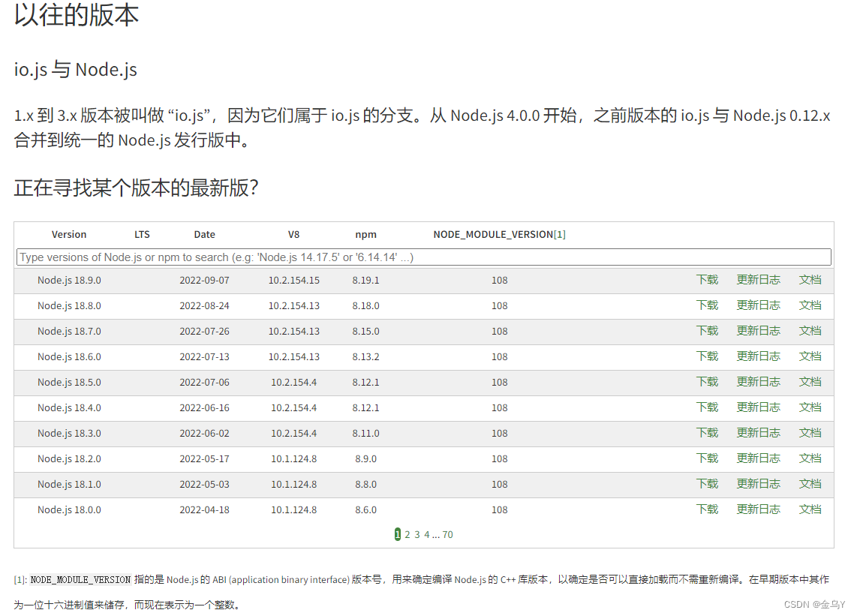This screenshot has height=616, width=857.
Task: Open download link for Node.js 18.9.0
Action: [707, 280]
